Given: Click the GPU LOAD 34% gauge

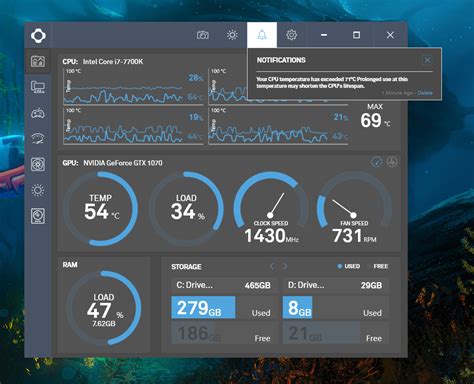Looking at the screenshot, I should (x=186, y=209).
